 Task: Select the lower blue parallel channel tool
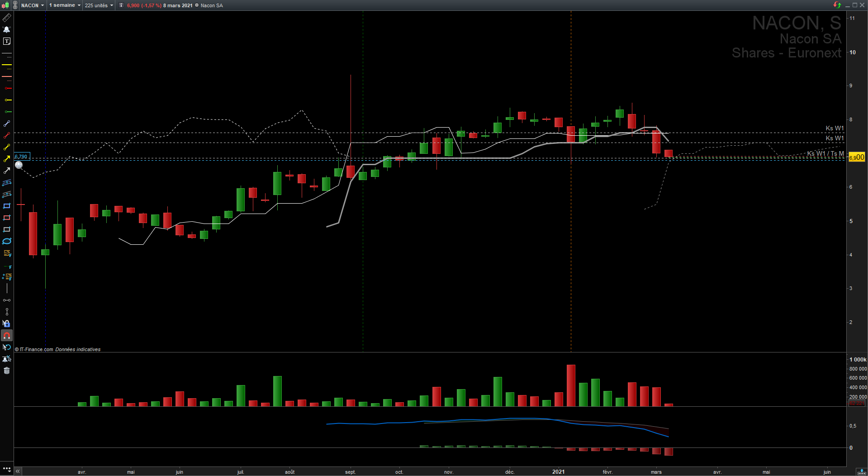pyautogui.click(x=7, y=194)
